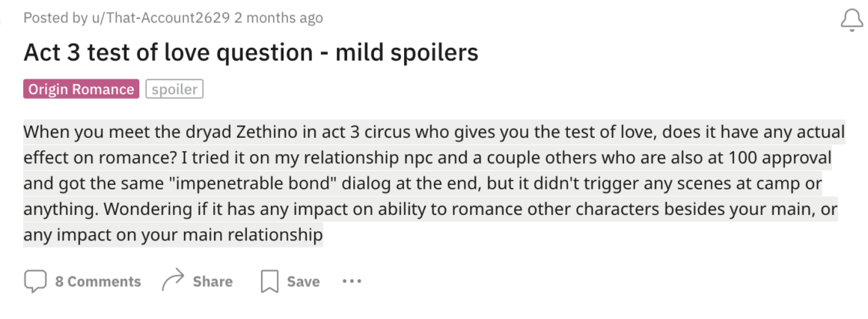The height and width of the screenshot is (319, 868).
Task: Open the three-dot more options menu
Action: coord(352,282)
